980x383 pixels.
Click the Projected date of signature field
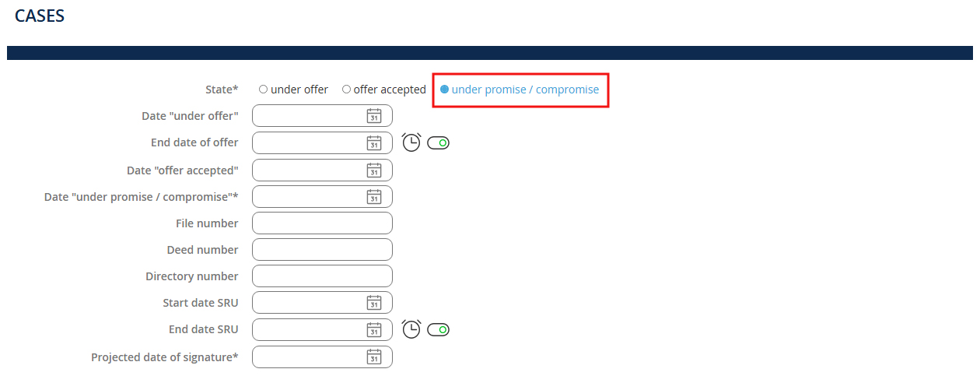click(x=308, y=357)
